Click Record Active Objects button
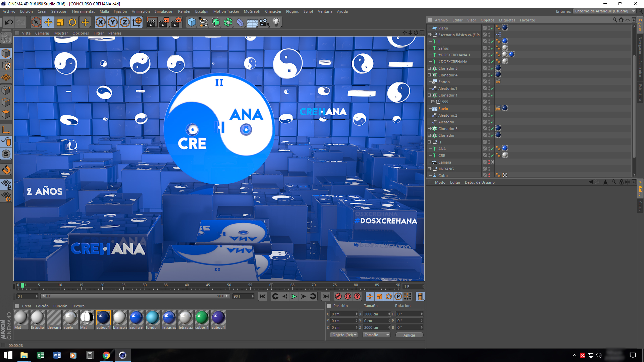Screen dimensions: 644x362 click(x=338, y=296)
